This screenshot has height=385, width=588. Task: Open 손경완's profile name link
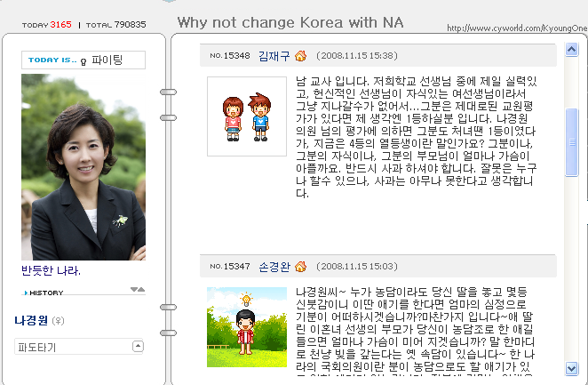[274, 267]
